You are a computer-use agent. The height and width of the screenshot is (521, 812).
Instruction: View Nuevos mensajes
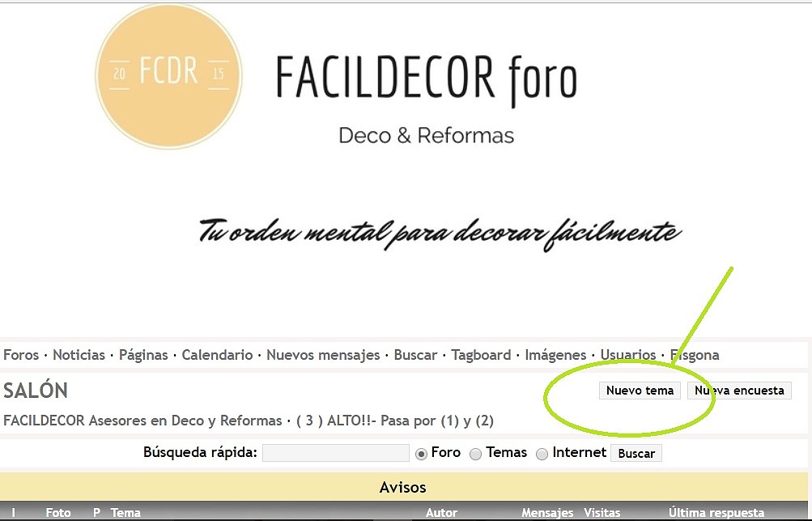click(x=323, y=355)
